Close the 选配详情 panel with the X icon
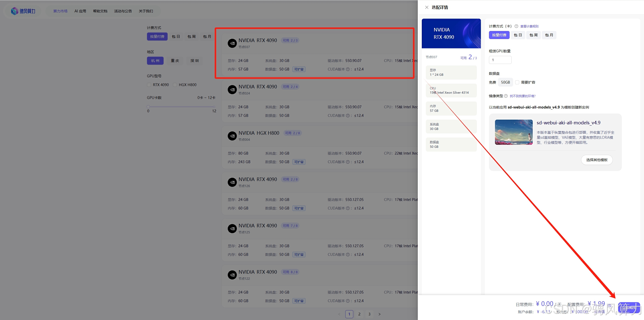This screenshot has height=320, width=644. coord(427,7)
